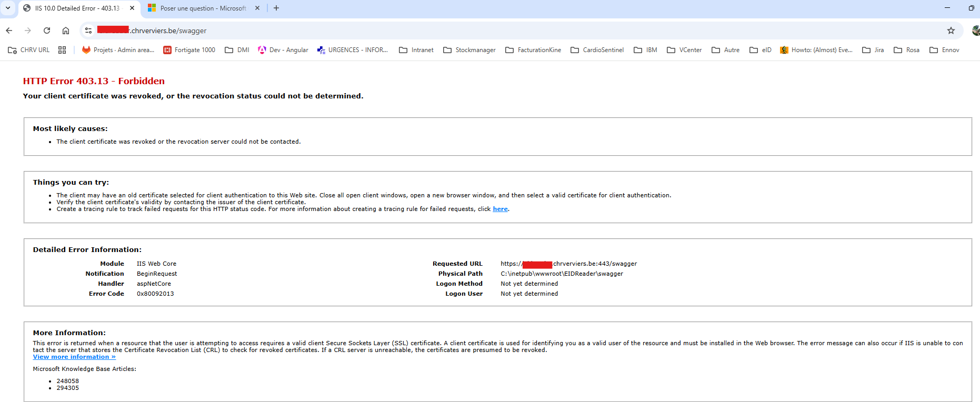This screenshot has width=980, height=402.
Task: Click knowledge base article number 248058
Action: (68, 381)
